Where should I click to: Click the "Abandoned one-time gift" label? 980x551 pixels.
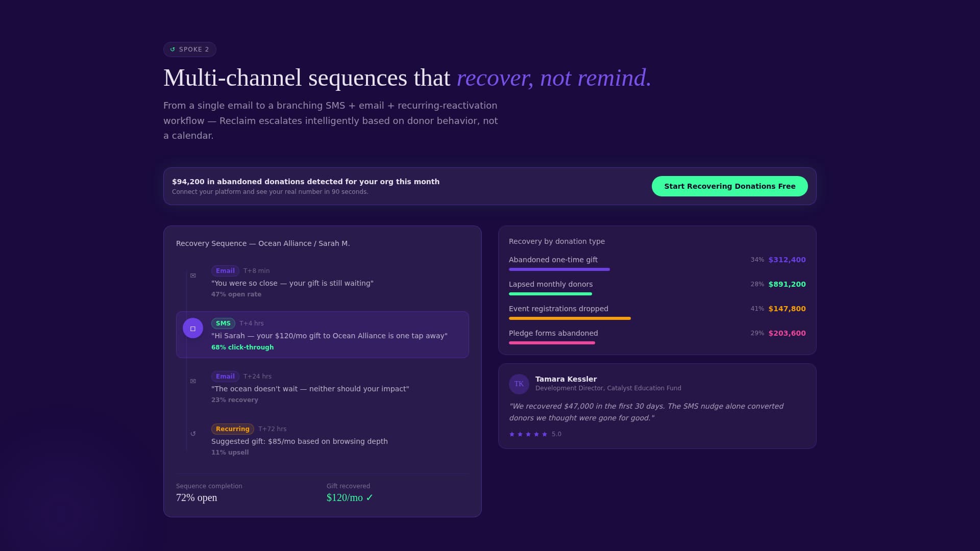(553, 260)
